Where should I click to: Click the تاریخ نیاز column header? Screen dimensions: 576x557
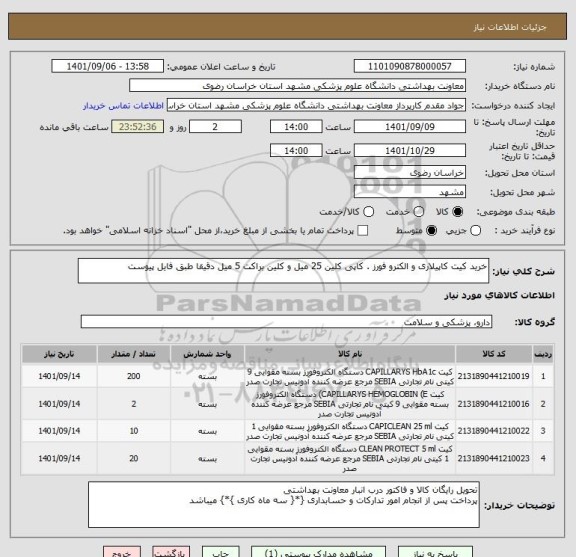click(x=59, y=354)
